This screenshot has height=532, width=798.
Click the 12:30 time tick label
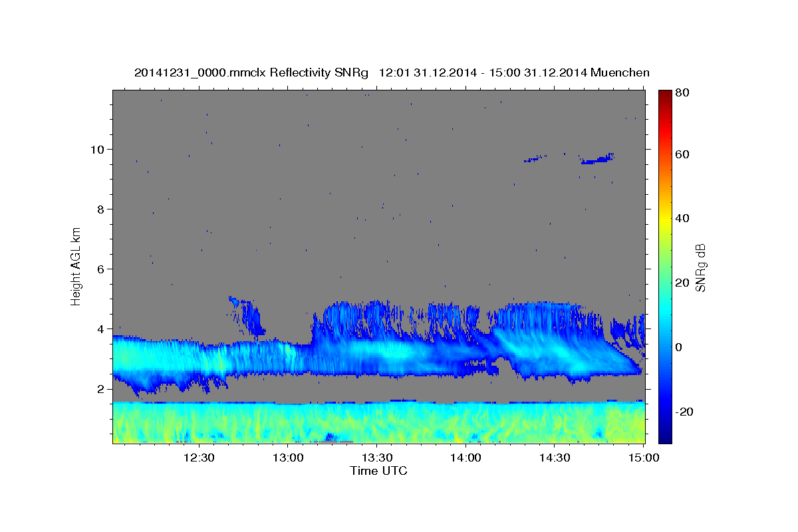click(x=199, y=458)
